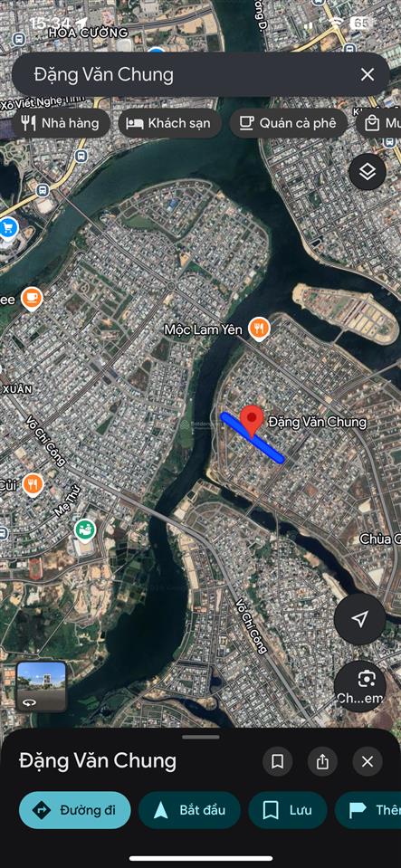The width and height of the screenshot is (401, 868).
Task: Open the map layers button
Action: pos(368,172)
